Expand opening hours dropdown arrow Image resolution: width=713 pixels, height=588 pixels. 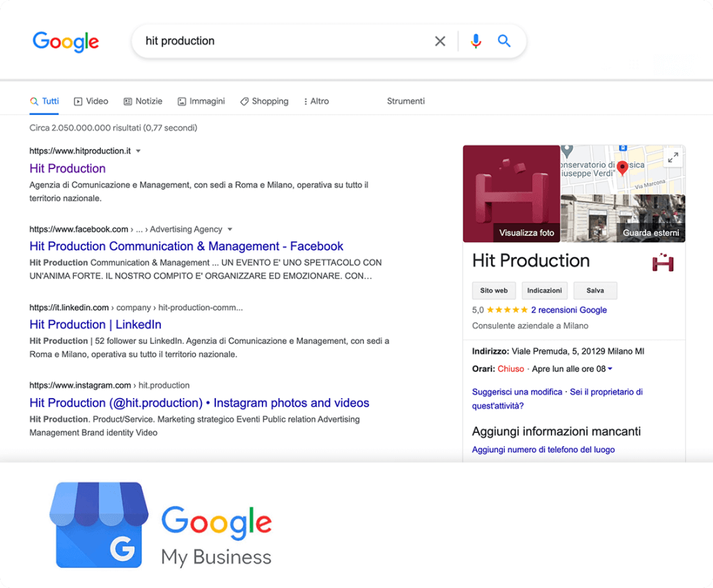pyautogui.click(x=610, y=369)
